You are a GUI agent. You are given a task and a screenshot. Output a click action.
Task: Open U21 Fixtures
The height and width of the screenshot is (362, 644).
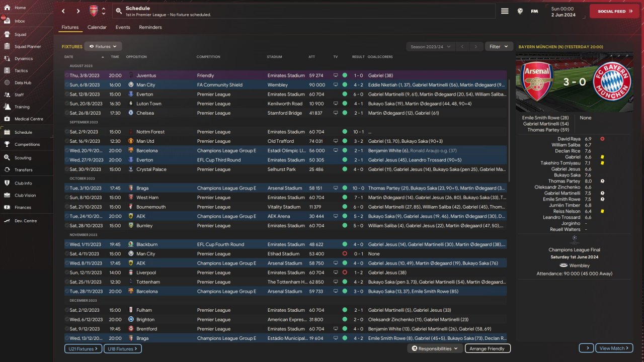[83, 348]
